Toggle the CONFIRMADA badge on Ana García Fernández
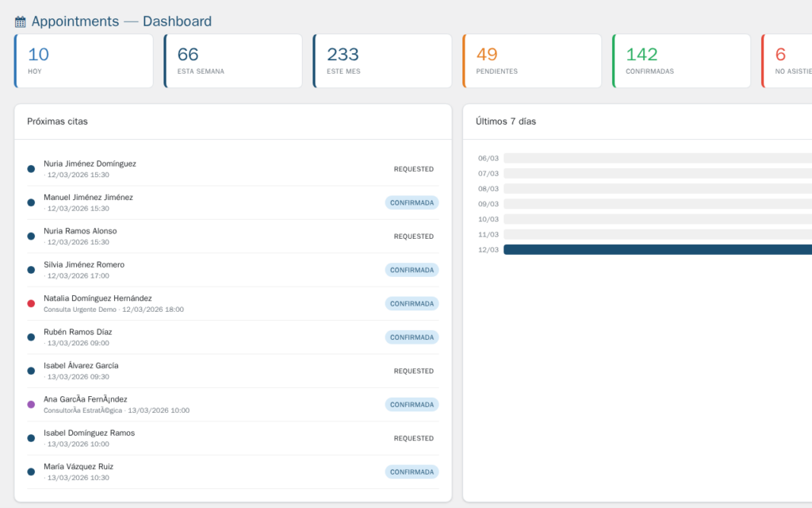812x508 pixels. (412, 404)
